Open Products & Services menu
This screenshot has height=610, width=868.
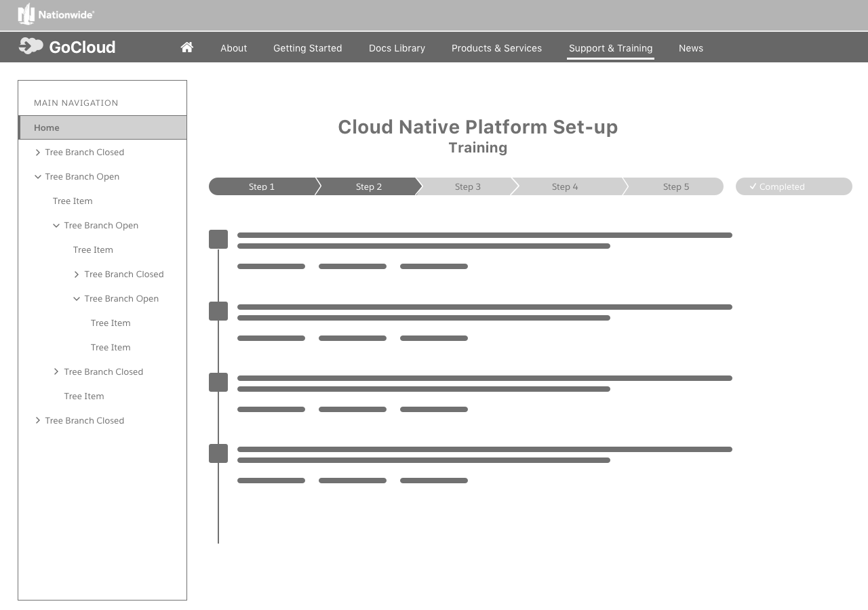(x=496, y=48)
